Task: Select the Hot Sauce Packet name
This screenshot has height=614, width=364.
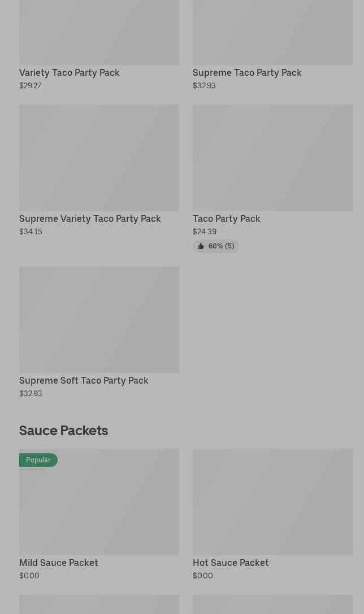Action: (231, 563)
